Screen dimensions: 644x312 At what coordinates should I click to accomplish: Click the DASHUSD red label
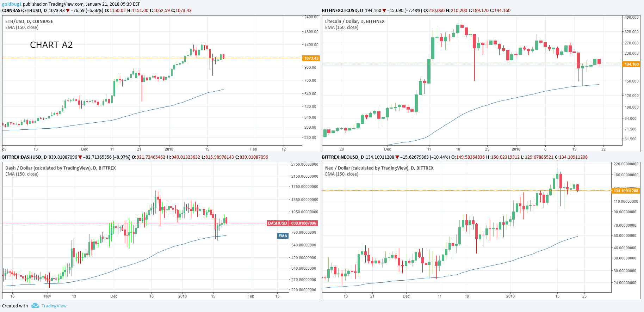(x=278, y=223)
